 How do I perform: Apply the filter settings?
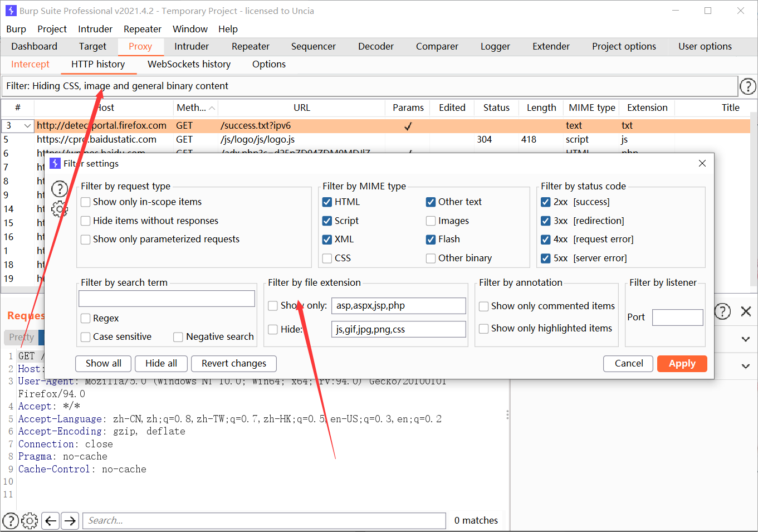pyautogui.click(x=682, y=363)
